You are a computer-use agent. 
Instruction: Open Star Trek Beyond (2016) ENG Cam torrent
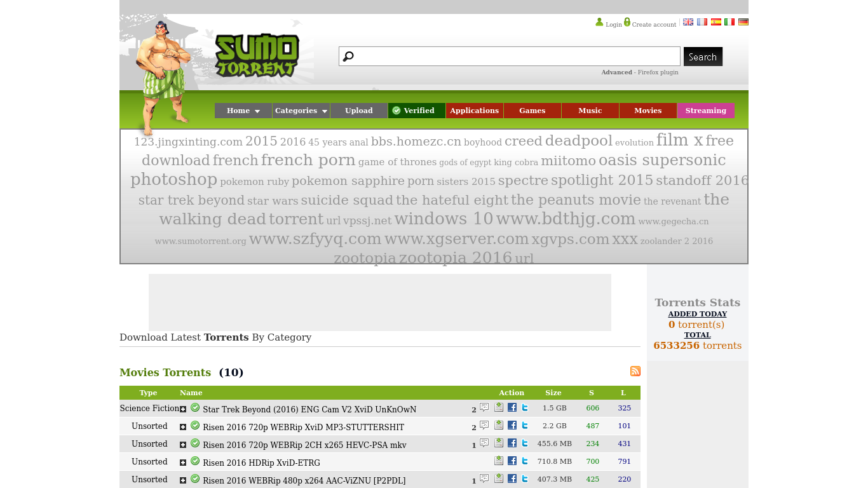click(309, 409)
